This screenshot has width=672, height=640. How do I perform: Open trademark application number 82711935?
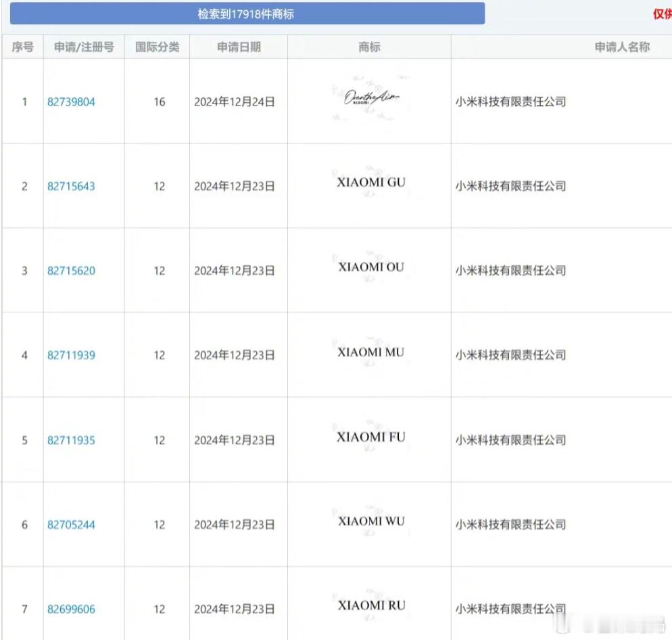pyautogui.click(x=72, y=440)
